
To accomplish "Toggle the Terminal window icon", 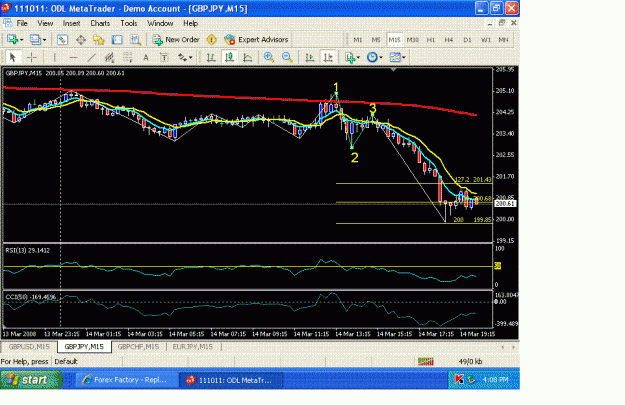I will pos(117,39).
